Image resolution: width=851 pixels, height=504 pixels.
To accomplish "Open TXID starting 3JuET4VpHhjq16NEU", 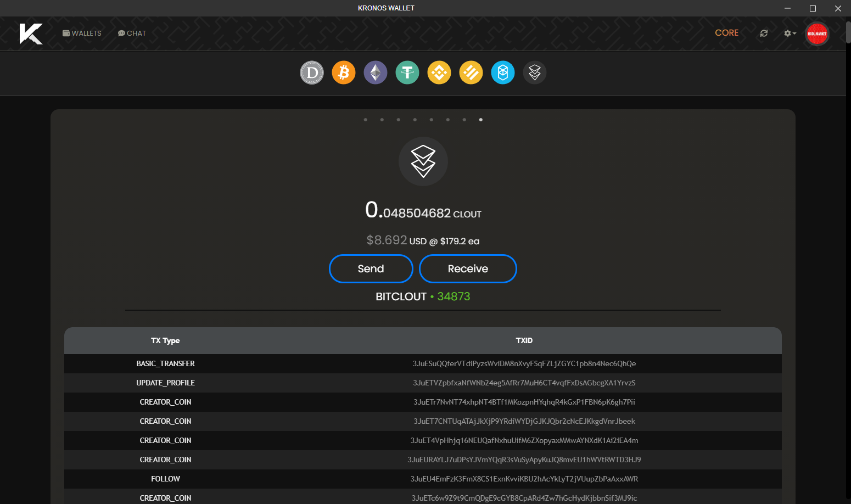I will (524, 440).
